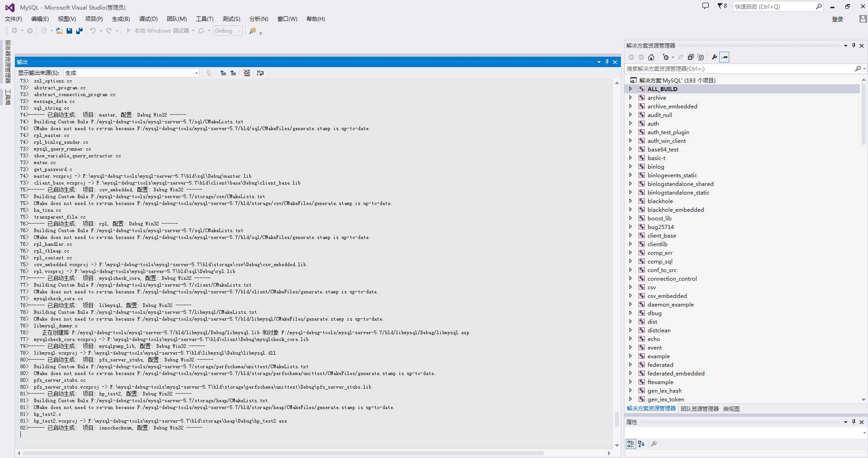Screen dimensions: 868x458
Task: Click the Properties object selector combo box
Action: 745,433
